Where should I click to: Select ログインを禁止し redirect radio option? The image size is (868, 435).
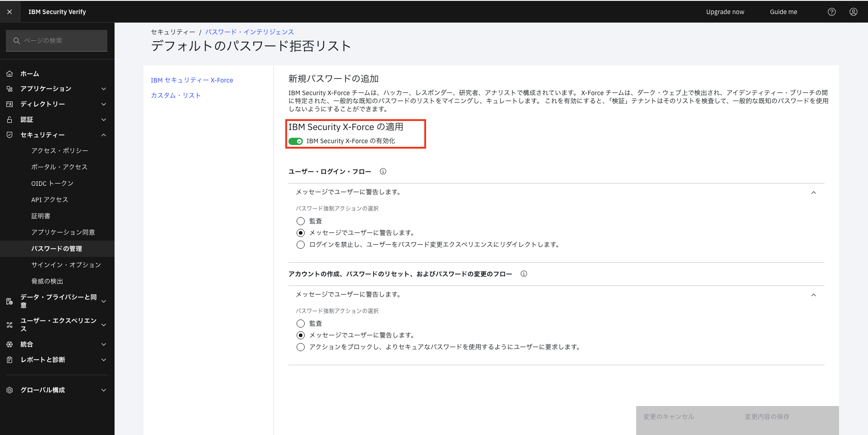point(301,245)
